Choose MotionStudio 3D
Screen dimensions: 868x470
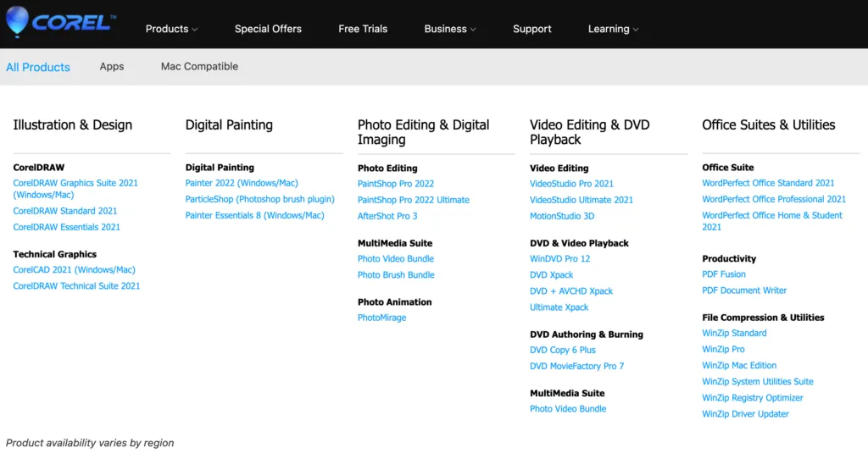pyautogui.click(x=562, y=216)
